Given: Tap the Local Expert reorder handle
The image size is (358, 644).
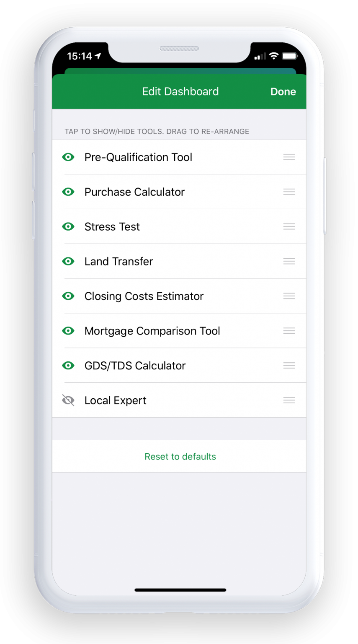Looking at the screenshot, I should tap(289, 401).
